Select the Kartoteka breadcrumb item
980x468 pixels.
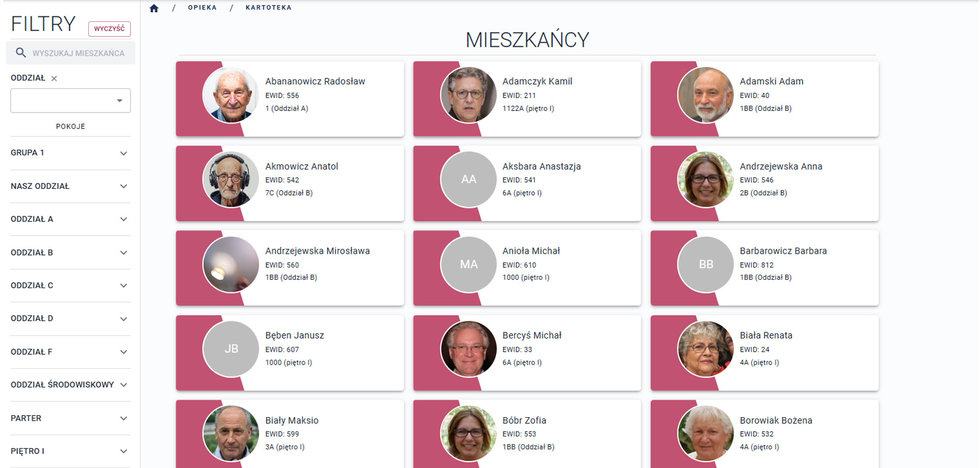[268, 8]
